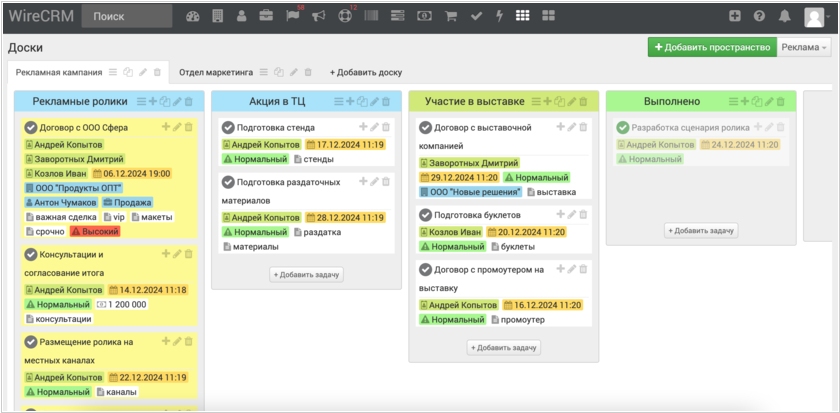The height and width of the screenshot is (413, 840).
Task: Click the Добавить пространство button
Action: (712, 47)
